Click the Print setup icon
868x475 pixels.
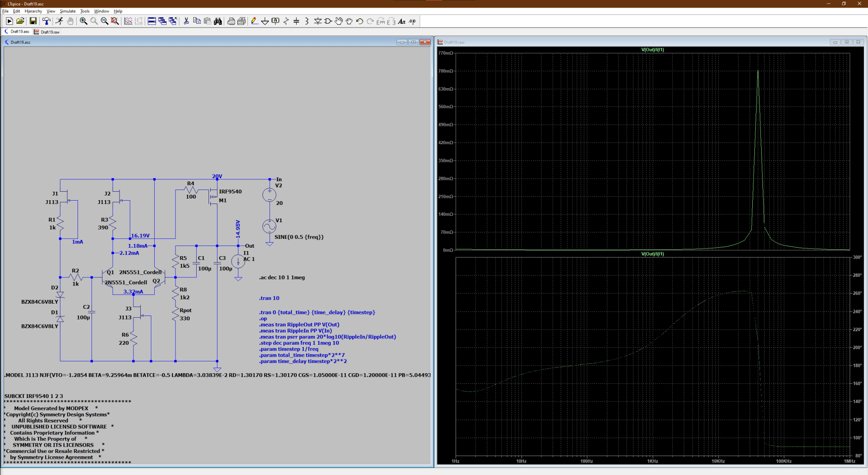[231, 21]
